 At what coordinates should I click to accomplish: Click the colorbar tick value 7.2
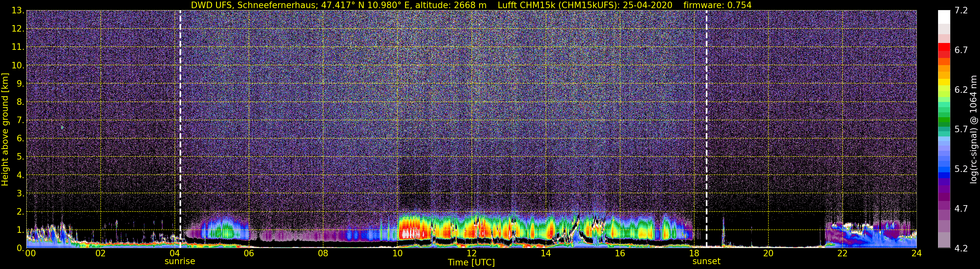point(961,11)
